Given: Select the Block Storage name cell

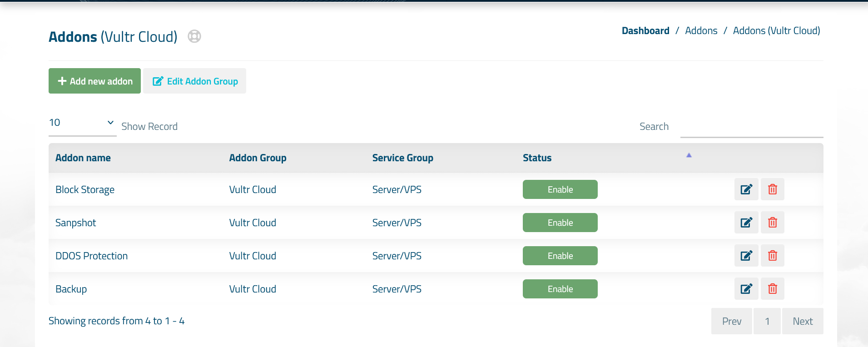Looking at the screenshot, I should click(85, 190).
